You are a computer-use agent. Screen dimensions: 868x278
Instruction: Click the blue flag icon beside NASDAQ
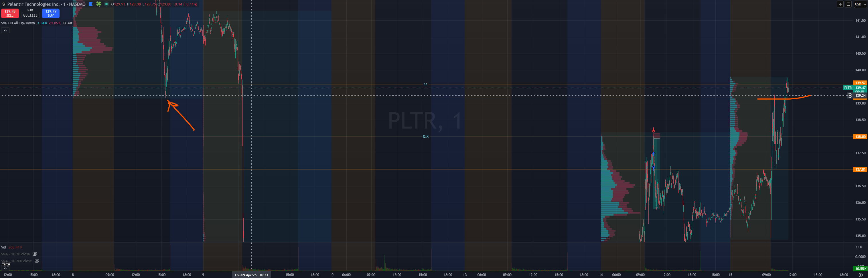(91, 4)
